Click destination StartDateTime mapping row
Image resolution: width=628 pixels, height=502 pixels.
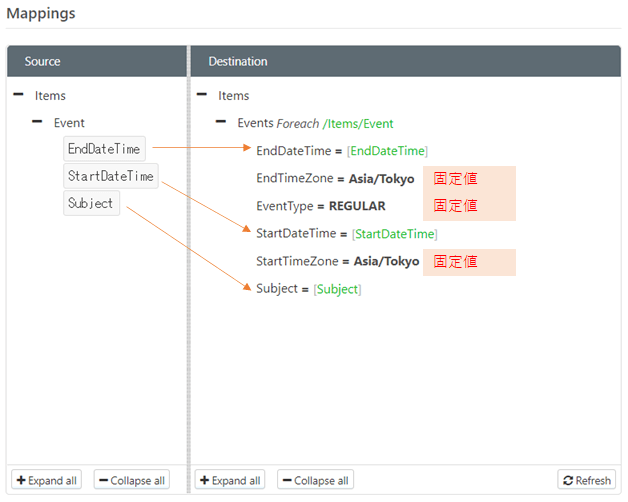(x=346, y=234)
